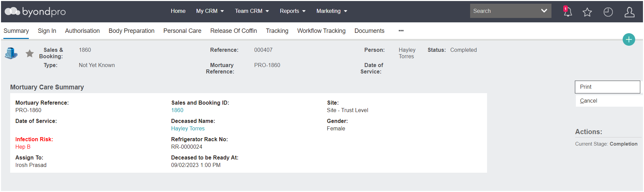This screenshot has height=192, width=644.
Task: Go to Home
Action: coord(178,11)
